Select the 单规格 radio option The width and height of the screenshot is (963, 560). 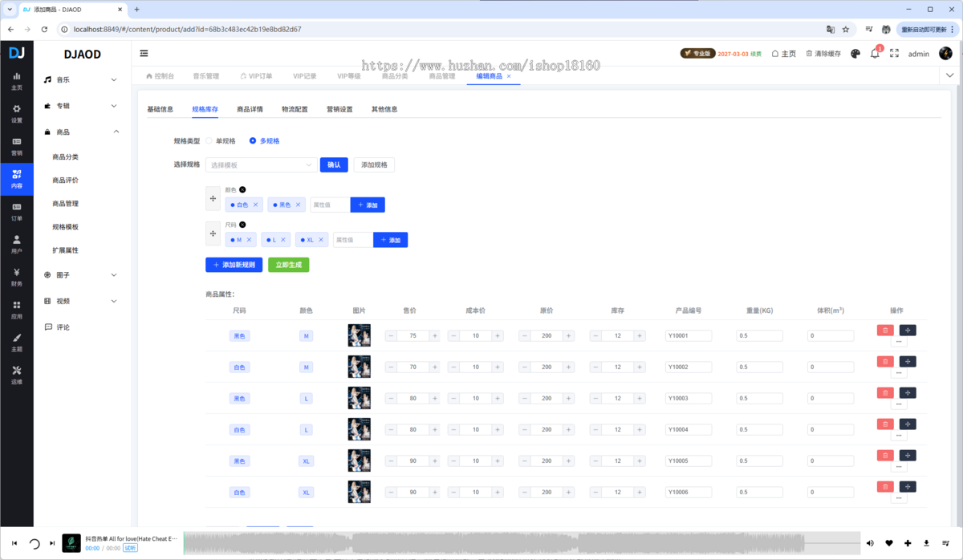pos(221,141)
